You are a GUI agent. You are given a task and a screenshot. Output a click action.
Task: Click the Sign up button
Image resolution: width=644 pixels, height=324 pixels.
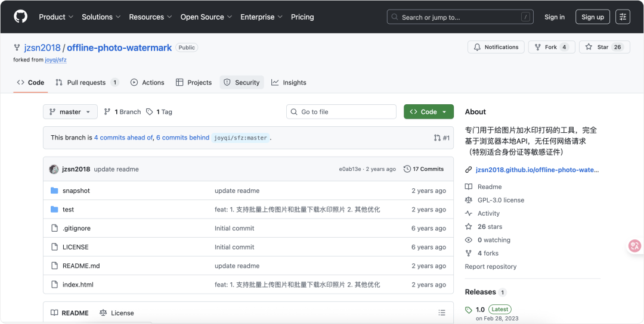[x=593, y=17]
